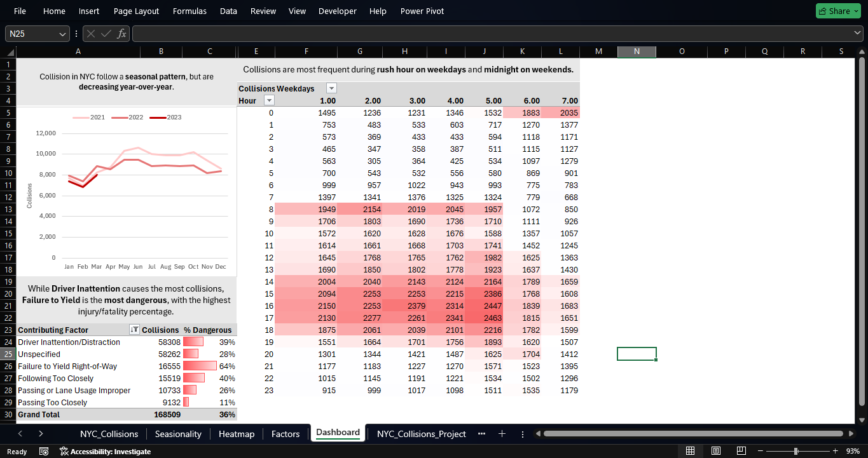This screenshot has width=868, height=458.
Task: Open the Hour row filter dropdown
Action: click(269, 100)
